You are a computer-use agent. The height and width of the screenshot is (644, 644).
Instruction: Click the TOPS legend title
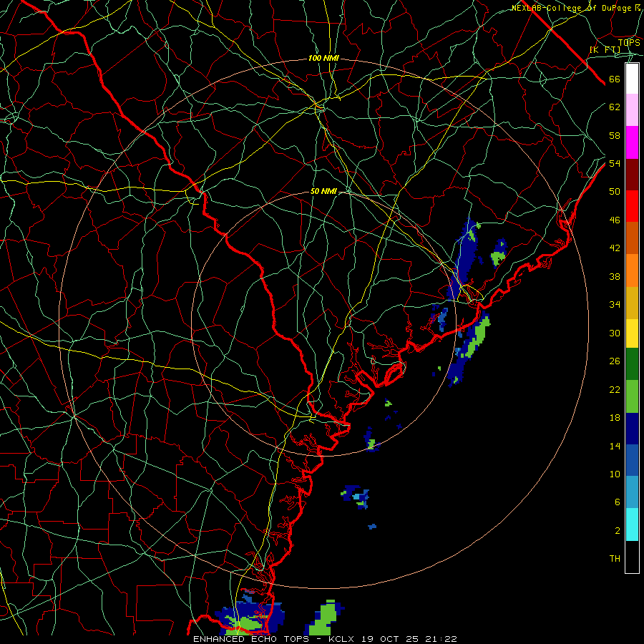pos(629,42)
